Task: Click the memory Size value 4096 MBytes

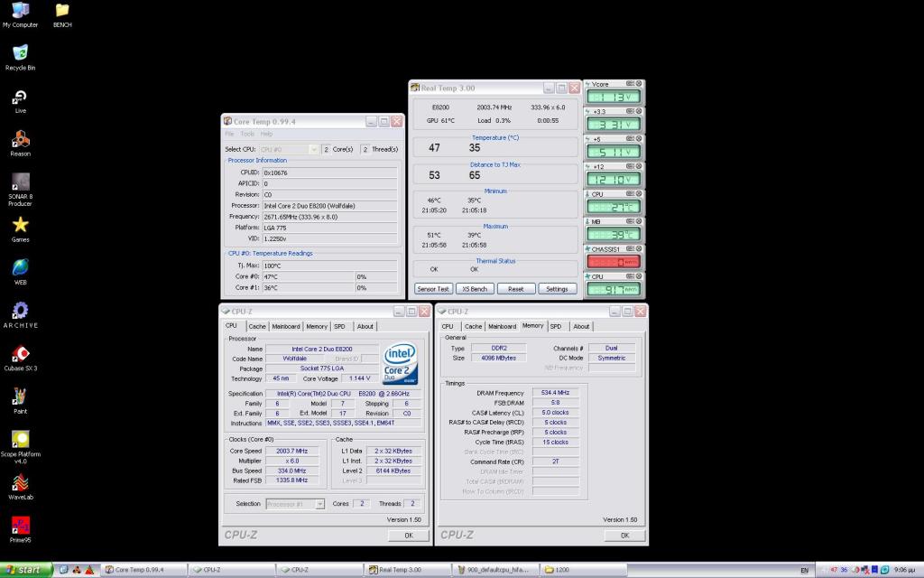Action: [498, 358]
